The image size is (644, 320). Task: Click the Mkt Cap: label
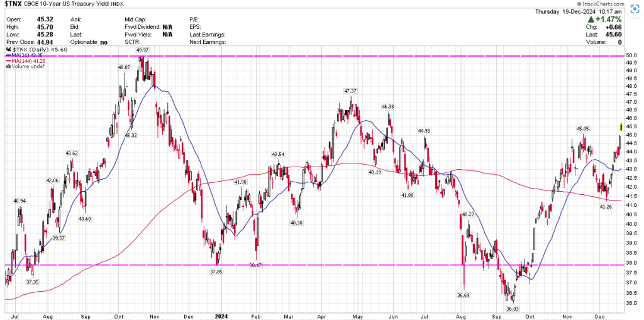coord(135,19)
